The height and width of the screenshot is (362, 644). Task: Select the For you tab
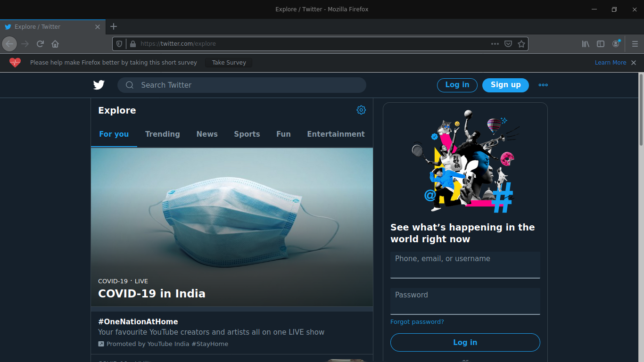click(114, 134)
